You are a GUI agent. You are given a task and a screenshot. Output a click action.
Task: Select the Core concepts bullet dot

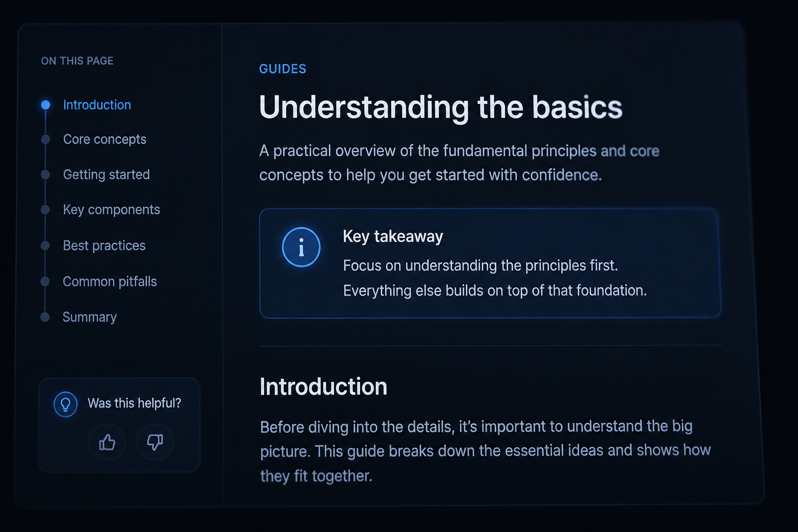(x=46, y=139)
